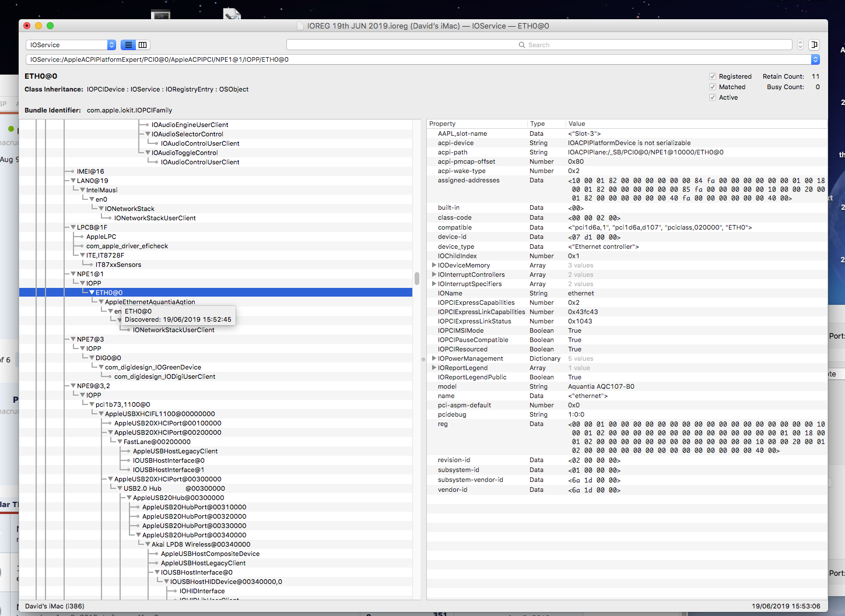Image resolution: width=845 pixels, height=616 pixels.
Task: Collapse the NPE9@3,2 node
Action: 73,386
